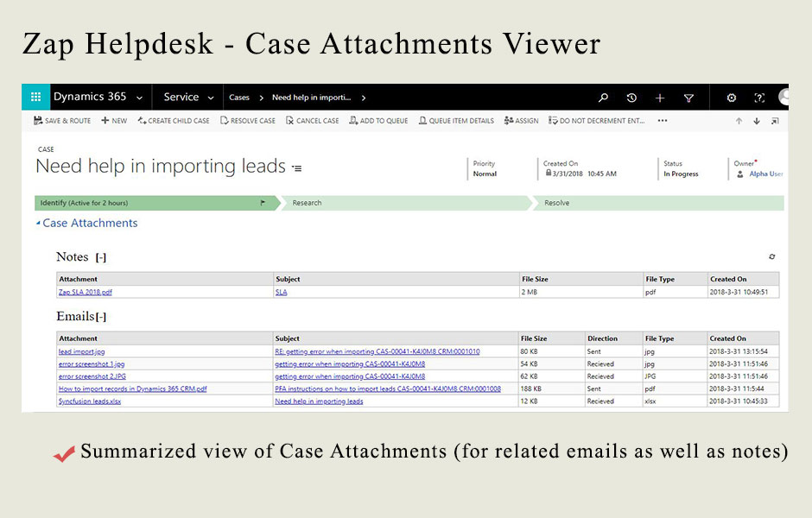Open the Dynamics 365 app launcher grid
812x518 pixels.
click(x=35, y=97)
